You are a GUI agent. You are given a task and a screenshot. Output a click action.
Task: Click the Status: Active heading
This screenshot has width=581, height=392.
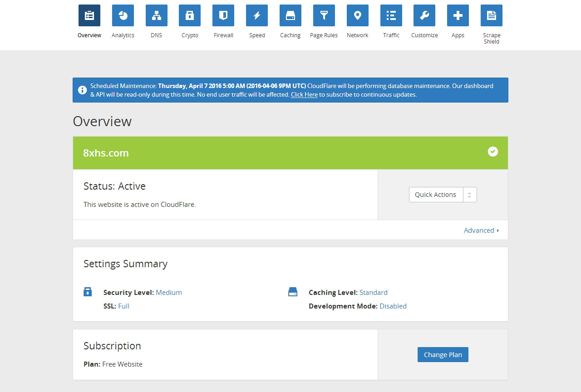tap(114, 186)
